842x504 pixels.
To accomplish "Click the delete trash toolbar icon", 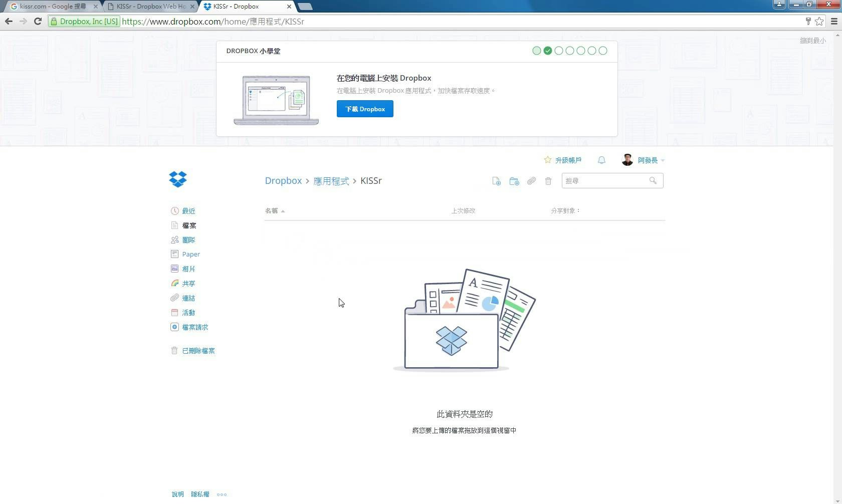I will (x=548, y=181).
